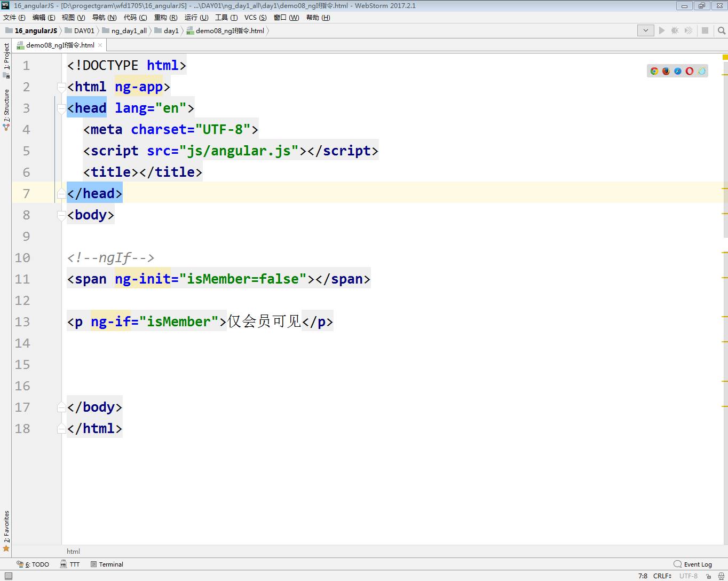Click the ng-if attribute on line 13
Screen dimensions: 728x581
(x=110, y=322)
